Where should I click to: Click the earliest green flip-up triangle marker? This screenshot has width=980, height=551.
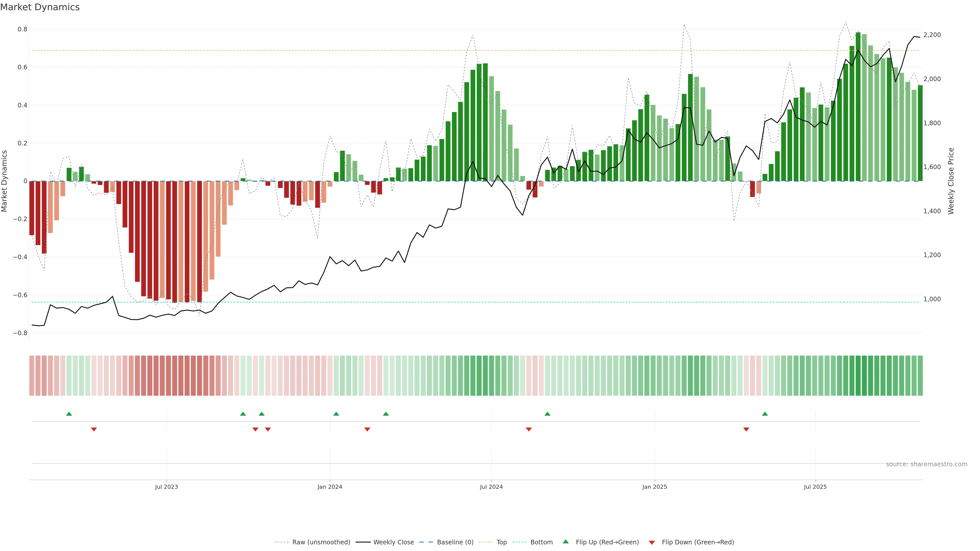coord(69,414)
